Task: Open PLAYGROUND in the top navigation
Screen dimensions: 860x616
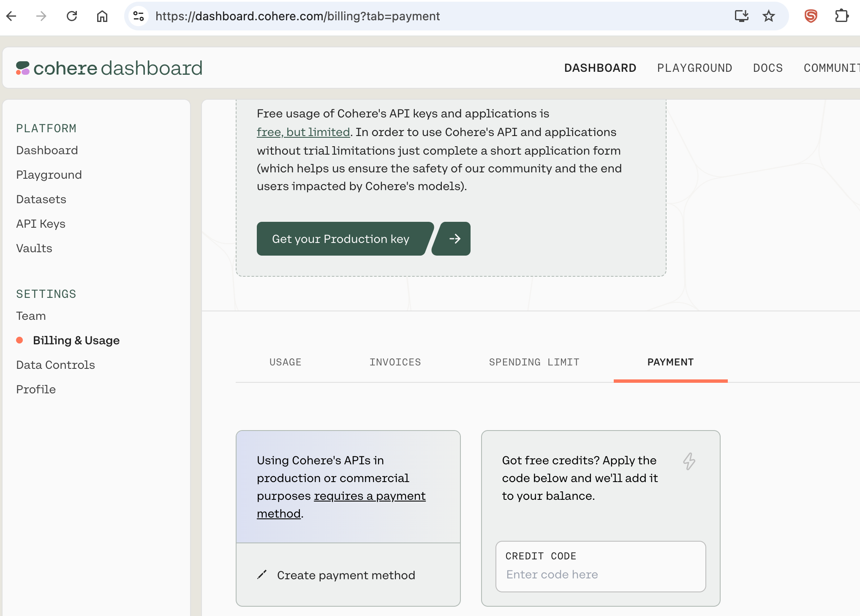Action: [695, 68]
